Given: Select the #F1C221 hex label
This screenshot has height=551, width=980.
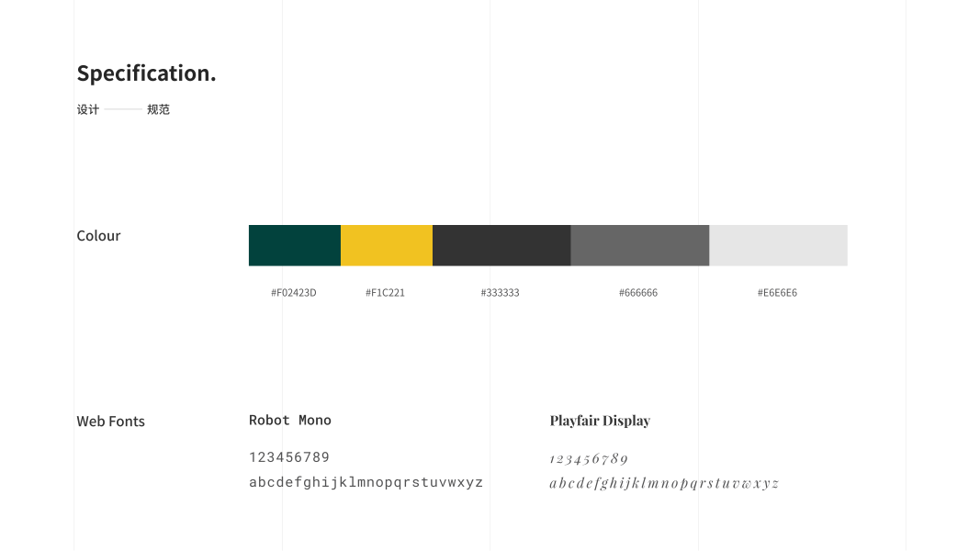Looking at the screenshot, I should 385,293.
